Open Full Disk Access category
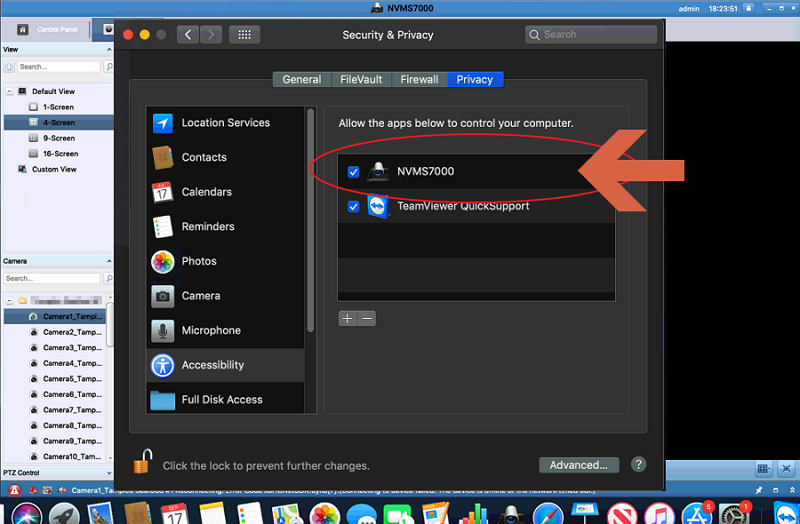 click(x=221, y=400)
